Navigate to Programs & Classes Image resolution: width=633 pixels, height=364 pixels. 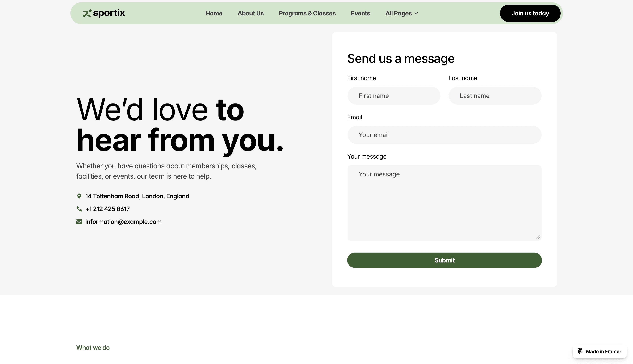coord(307,14)
